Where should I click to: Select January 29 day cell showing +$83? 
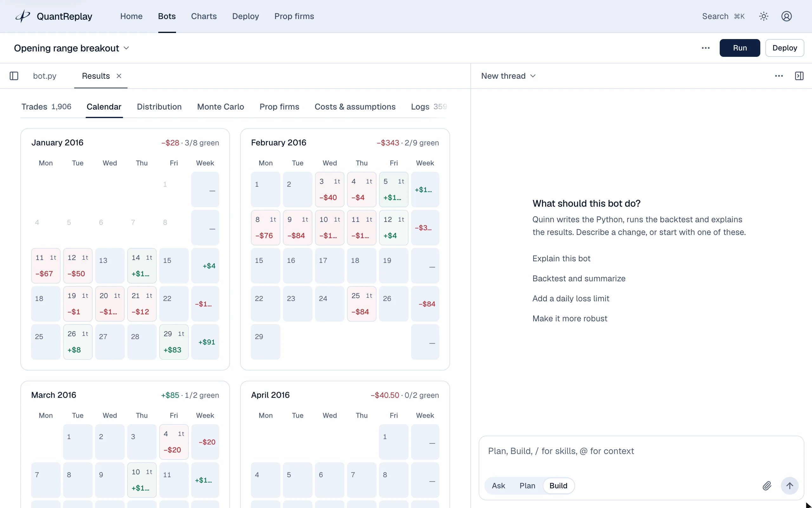tap(174, 342)
